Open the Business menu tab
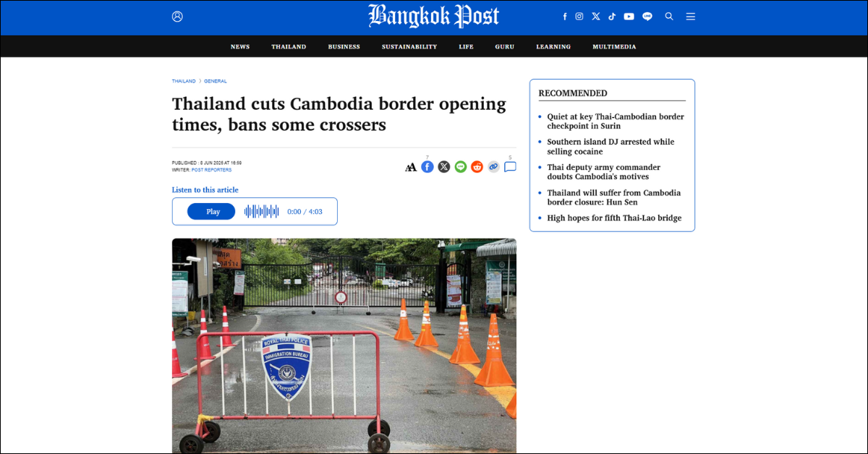Screen dimensions: 868x454 (344, 47)
